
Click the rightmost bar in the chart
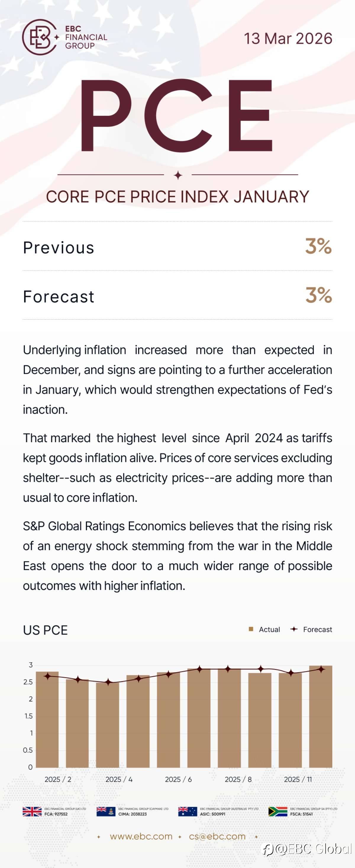pyautogui.click(x=321, y=718)
